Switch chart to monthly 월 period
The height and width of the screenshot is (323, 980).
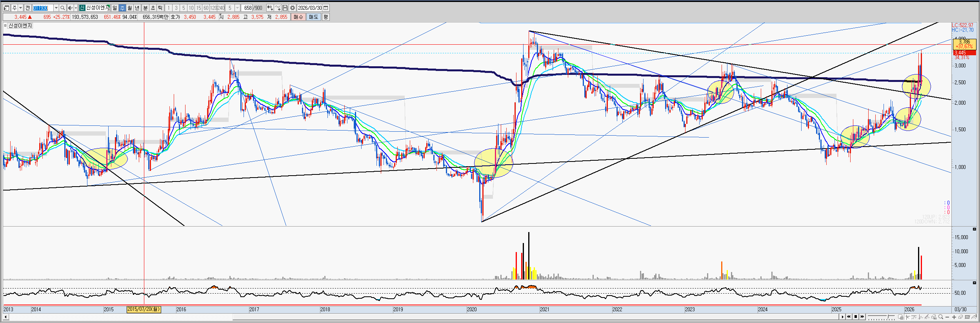tap(129, 8)
